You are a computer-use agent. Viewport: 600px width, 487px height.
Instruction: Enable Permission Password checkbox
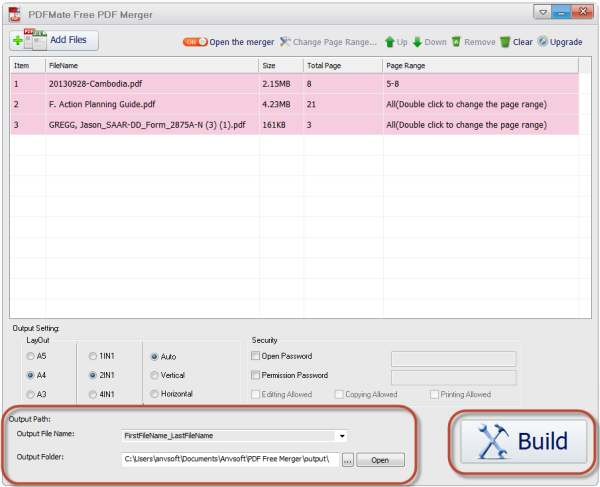click(255, 375)
